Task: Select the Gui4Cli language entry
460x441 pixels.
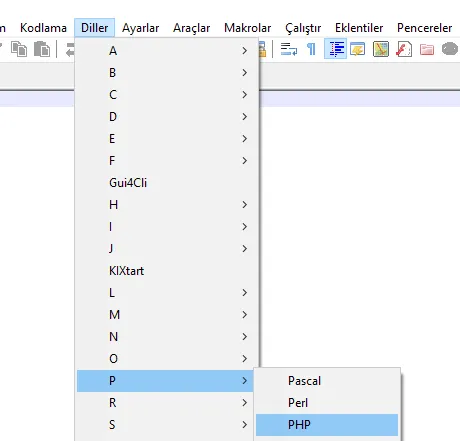Action: pyautogui.click(x=167, y=183)
